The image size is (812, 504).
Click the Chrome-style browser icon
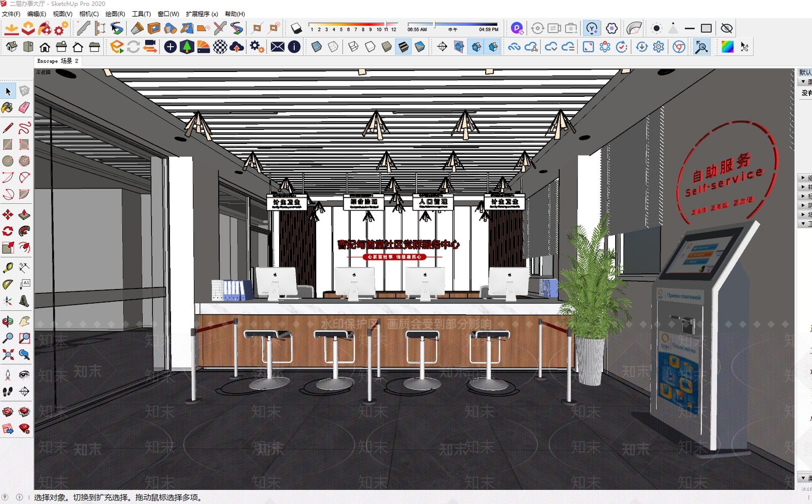click(x=679, y=47)
